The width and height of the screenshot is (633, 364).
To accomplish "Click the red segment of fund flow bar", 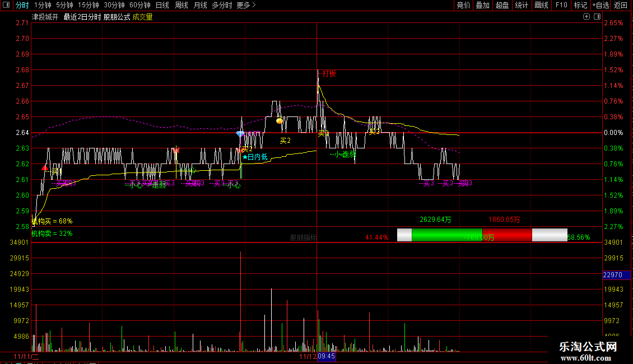I will pyautogui.click(x=507, y=235).
